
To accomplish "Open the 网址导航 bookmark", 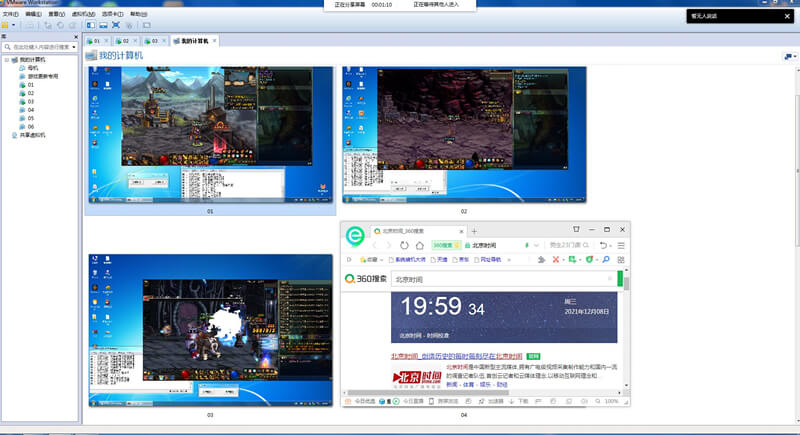I will click(488, 260).
